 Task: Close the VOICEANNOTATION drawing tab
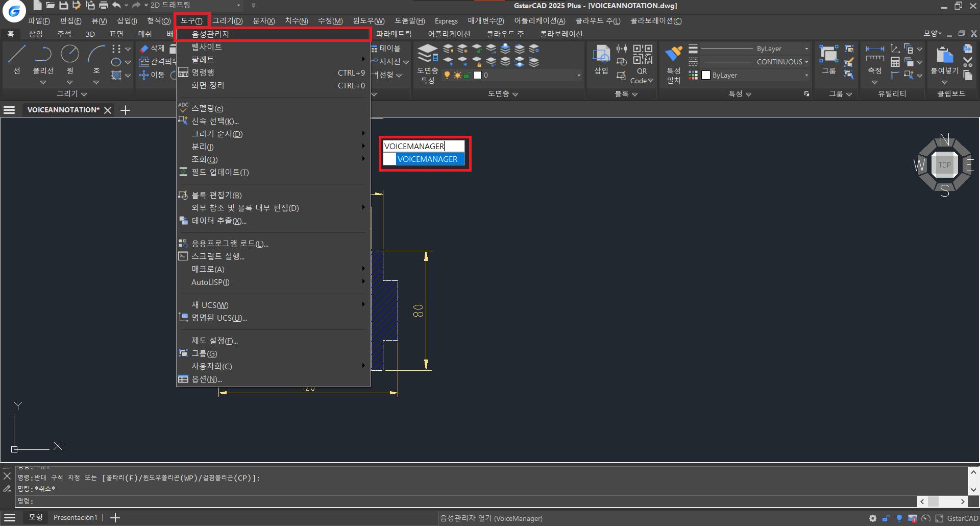point(108,110)
